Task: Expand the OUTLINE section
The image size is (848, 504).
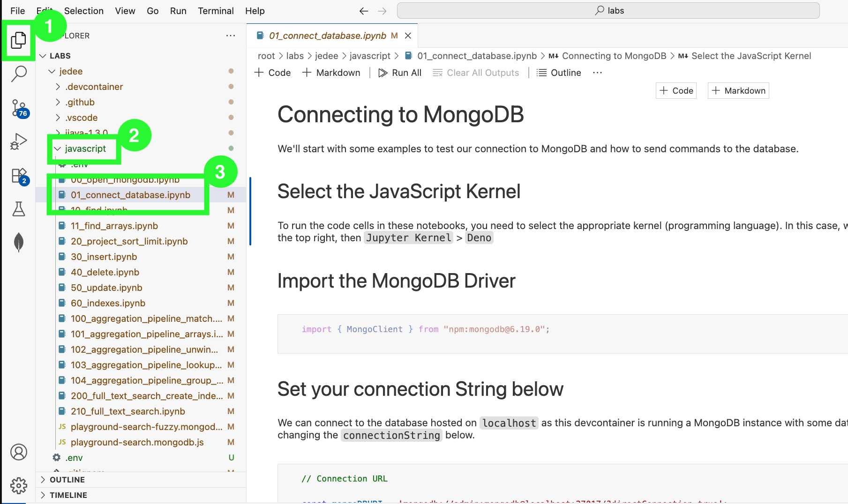Action: (67, 480)
